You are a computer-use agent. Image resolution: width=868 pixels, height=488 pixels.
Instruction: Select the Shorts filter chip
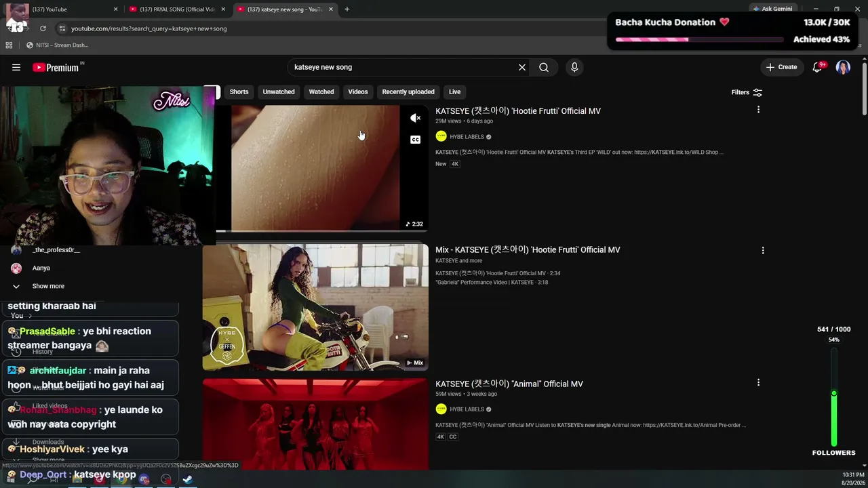[x=239, y=92]
